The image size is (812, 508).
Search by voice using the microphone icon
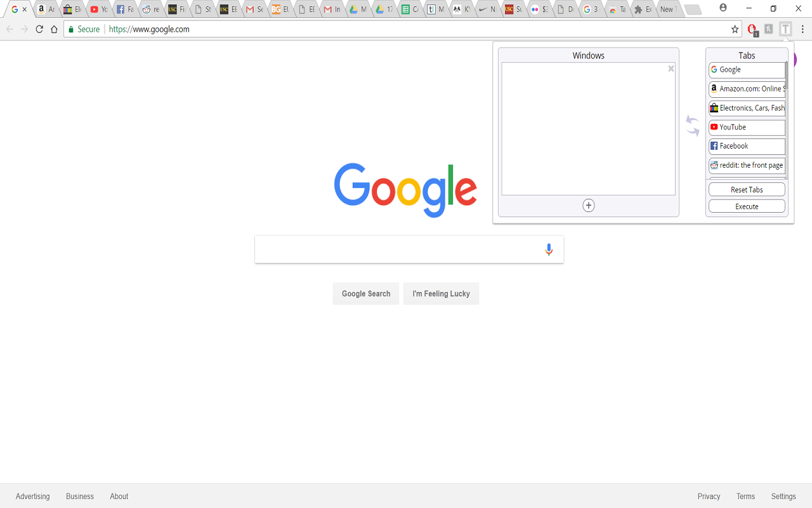tap(549, 250)
